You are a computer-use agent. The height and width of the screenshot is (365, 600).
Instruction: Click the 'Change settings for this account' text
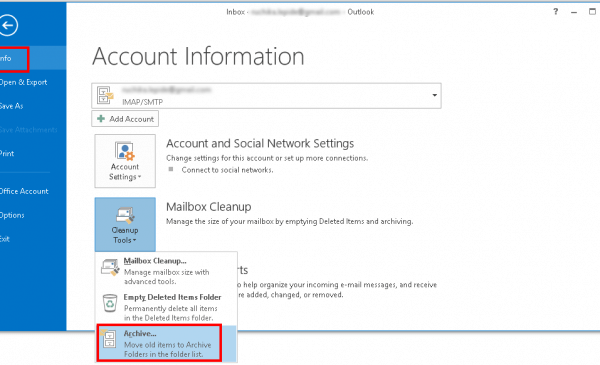pyautogui.click(x=267, y=158)
